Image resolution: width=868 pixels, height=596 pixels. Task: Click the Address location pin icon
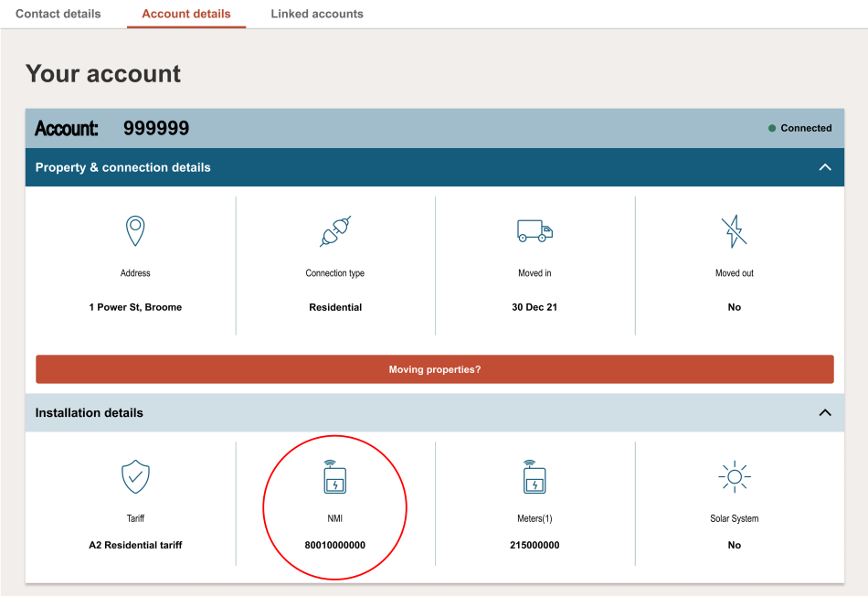click(x=135, y=231)
